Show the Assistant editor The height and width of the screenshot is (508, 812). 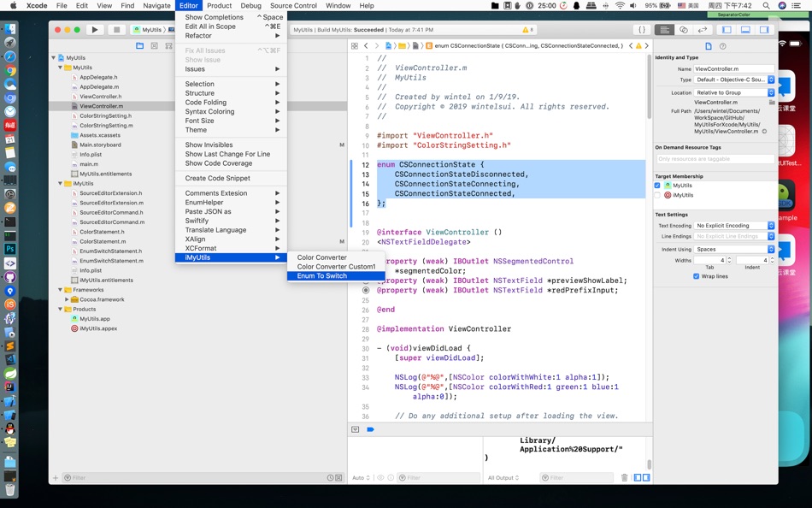[x=684, y=30]
